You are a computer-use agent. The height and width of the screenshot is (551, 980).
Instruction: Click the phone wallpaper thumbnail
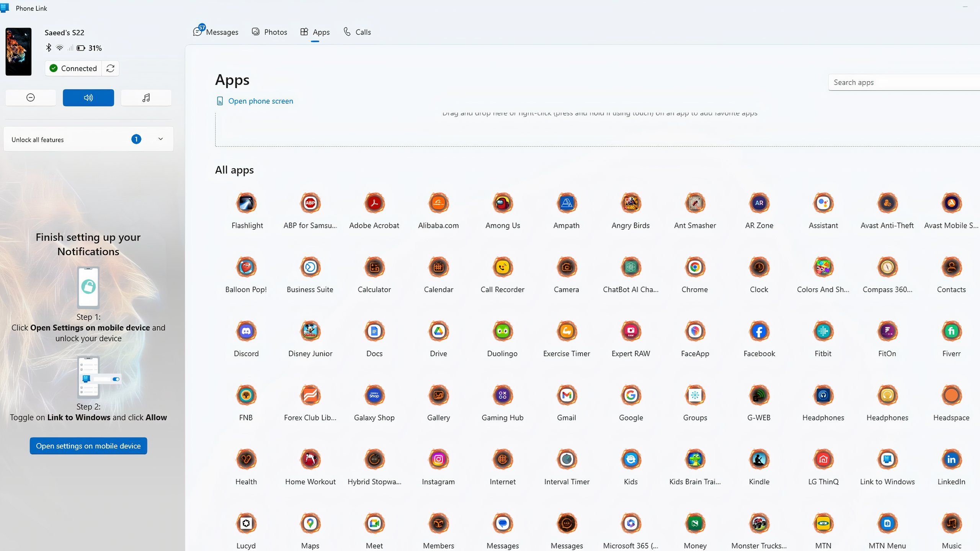pyautogui.click(x=18, y=51)
